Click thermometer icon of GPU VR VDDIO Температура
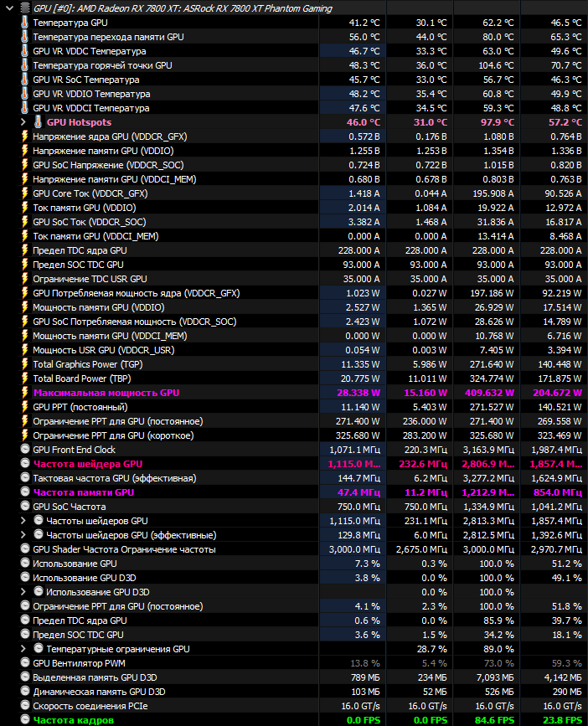 click(25, 94)
